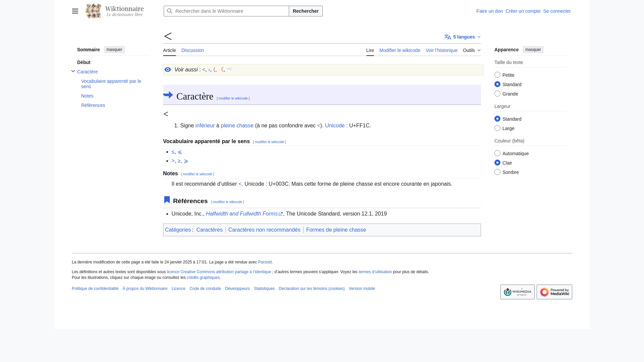Collapse the Caractère section in Sommaire

73,71
